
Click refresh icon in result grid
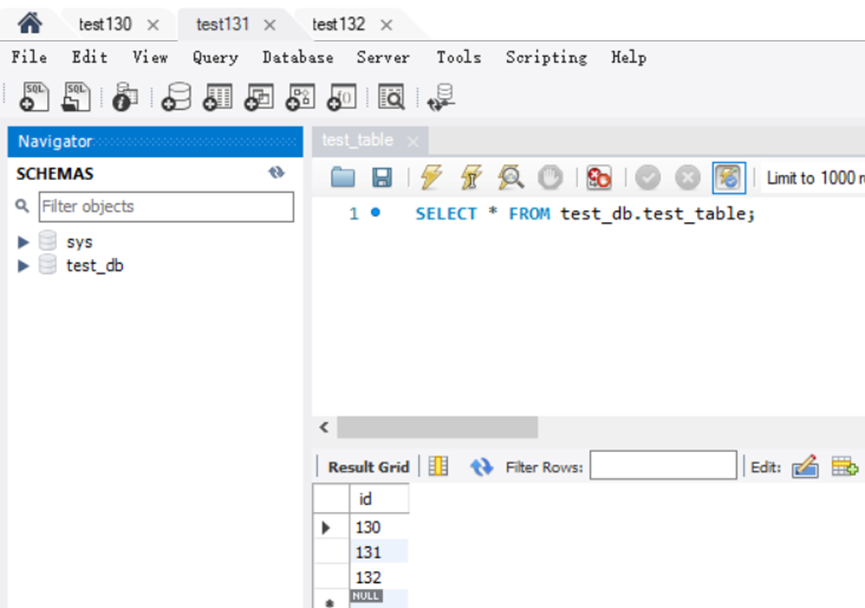coord(482,466)
